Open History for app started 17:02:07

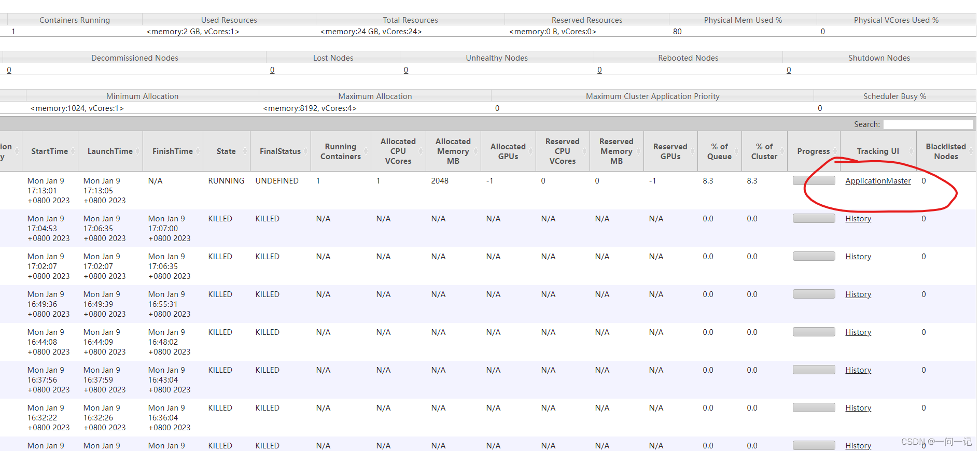pos(858,257)
